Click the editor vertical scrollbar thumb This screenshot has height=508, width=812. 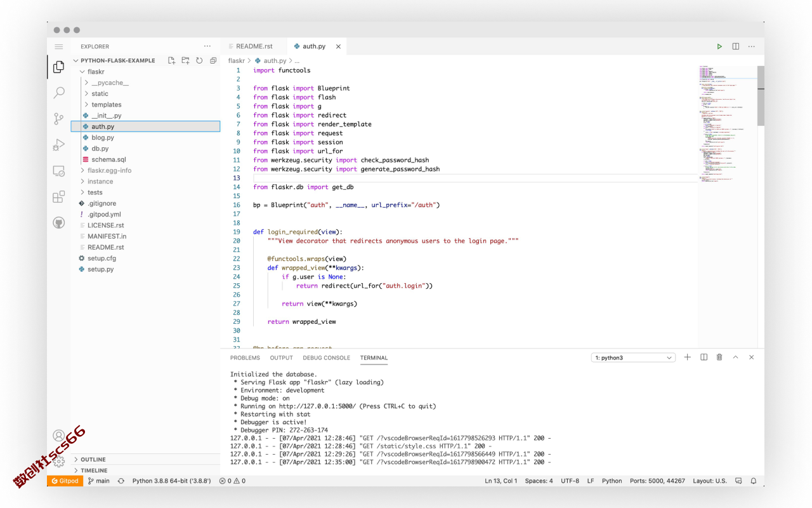(x=761, y=96)
